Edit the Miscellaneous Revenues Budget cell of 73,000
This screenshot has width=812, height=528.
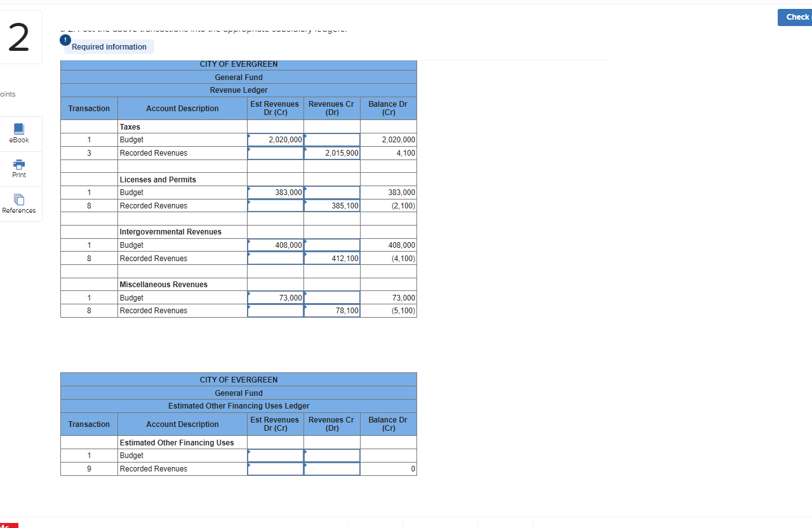275,297
